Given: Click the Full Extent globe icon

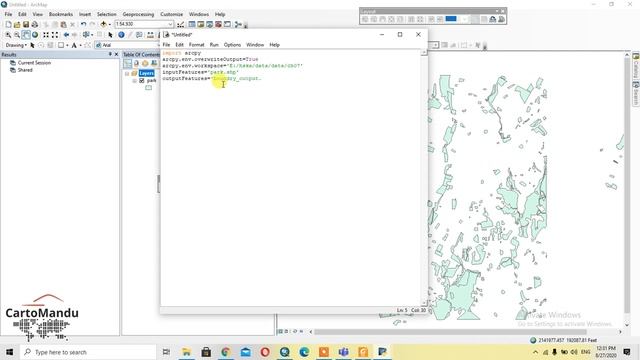Looking at the screenshot, I should click(35, 35).
